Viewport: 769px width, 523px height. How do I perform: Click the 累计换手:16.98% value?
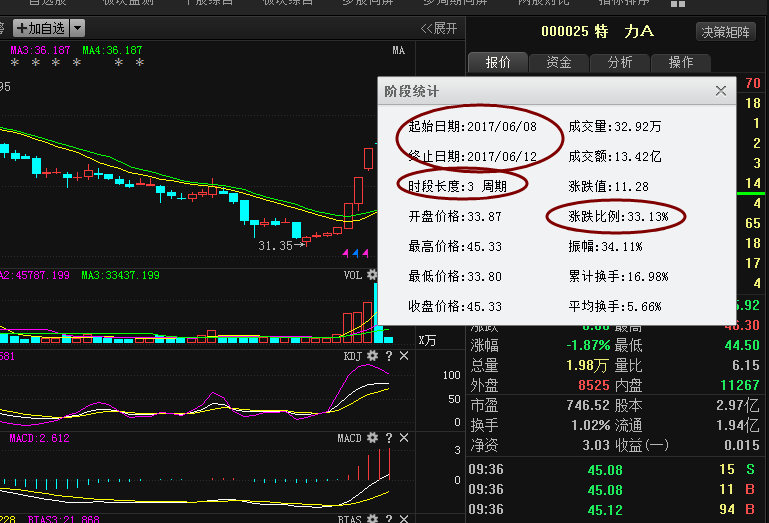click(618, 276)
